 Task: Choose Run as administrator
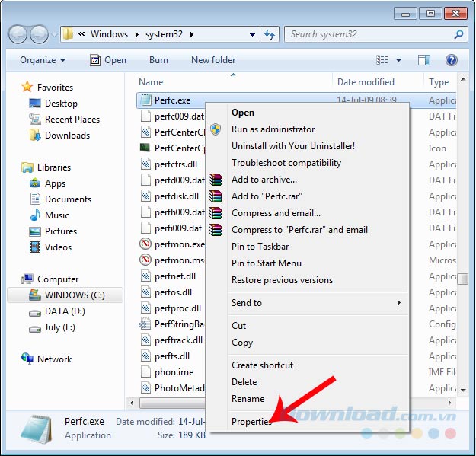click(x=273, y=129)
